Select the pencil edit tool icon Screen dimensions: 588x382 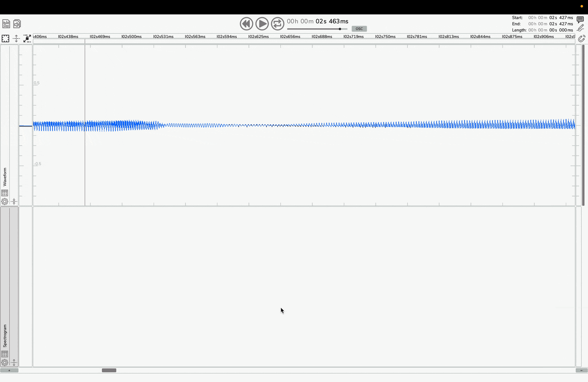[x=580, y=28]
